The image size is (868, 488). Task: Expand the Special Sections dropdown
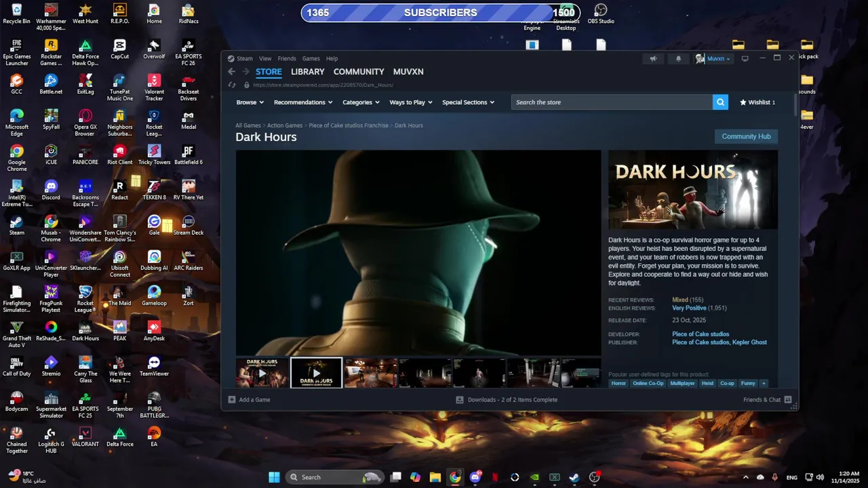[468, 102]
